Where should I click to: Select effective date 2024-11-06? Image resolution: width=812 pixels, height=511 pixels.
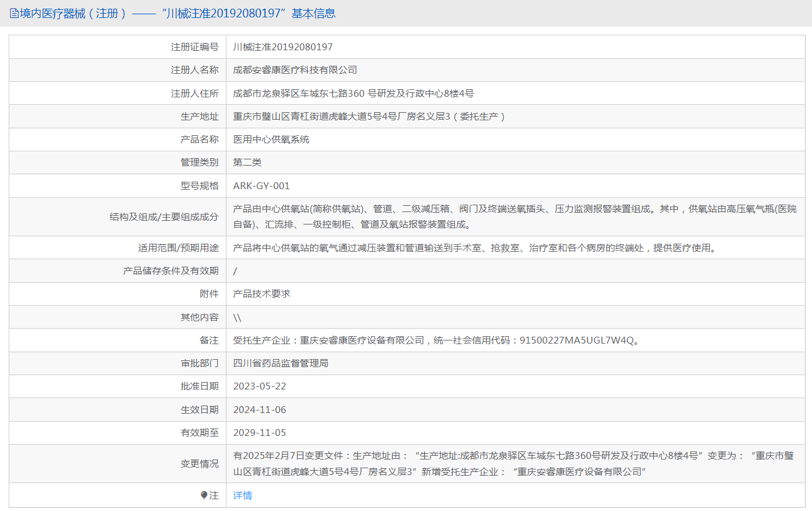click(260, 410)
